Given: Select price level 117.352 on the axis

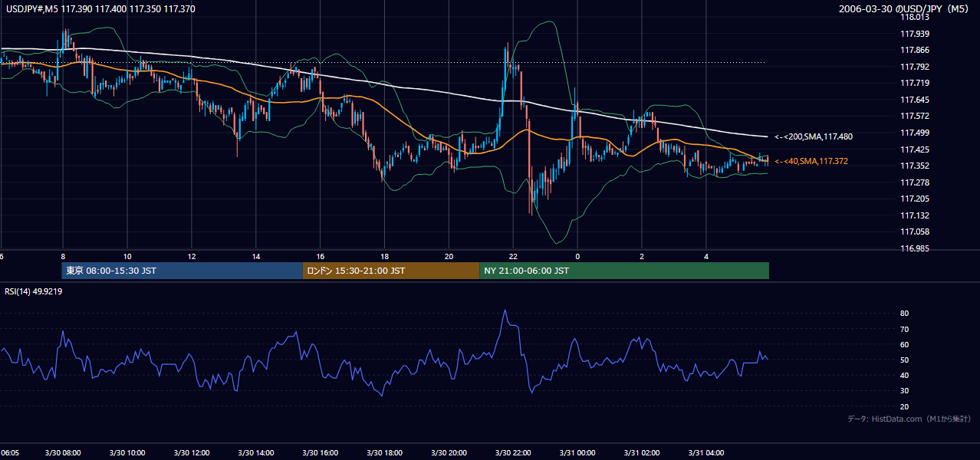Looking at the screenshot, I should pyautogui.click(x=916, y=166).
